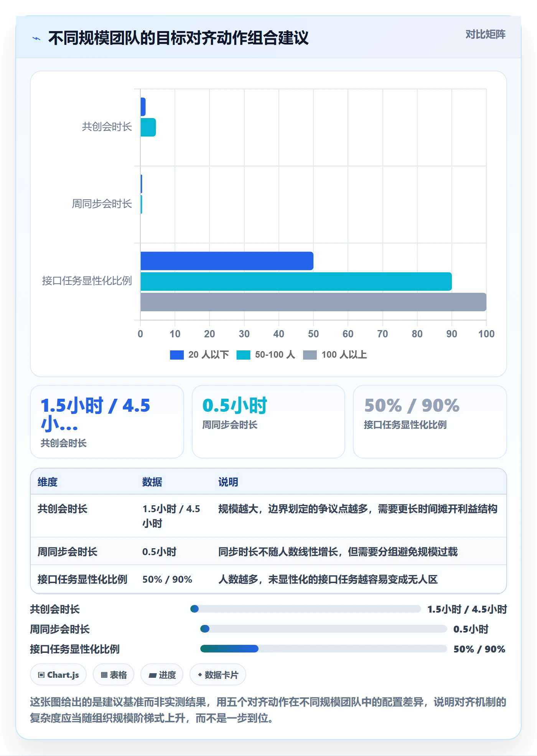The image size is (537, 756).
Task: Click the footer paragraph starting 这张图给出的
Action: point(268,710)
